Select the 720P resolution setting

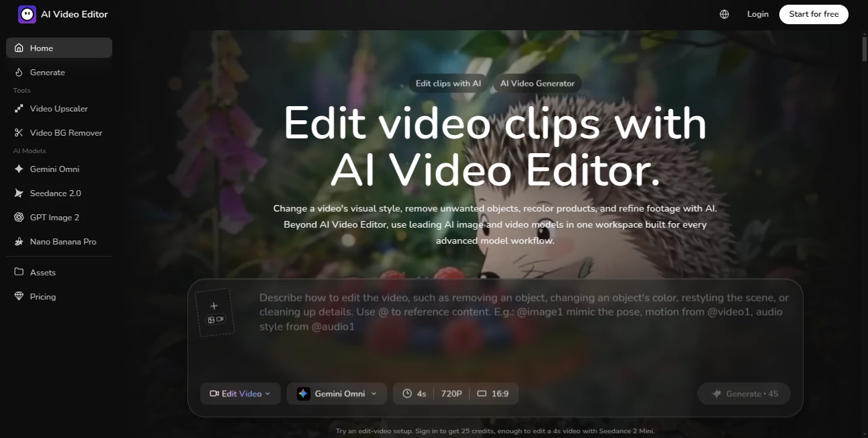coord(451,394)
